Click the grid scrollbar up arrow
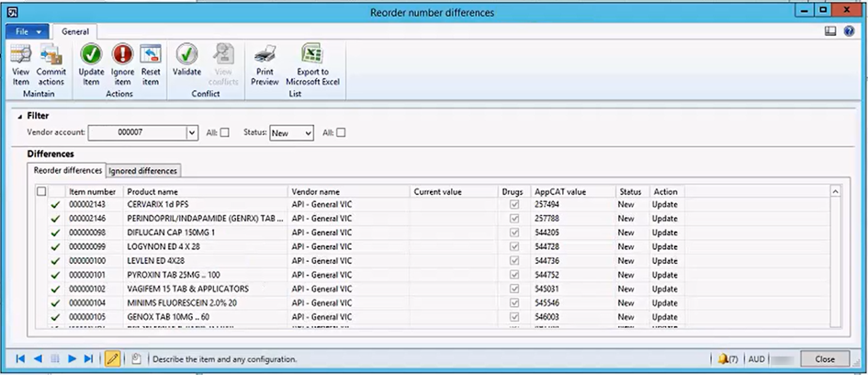 tap(836, 192)
